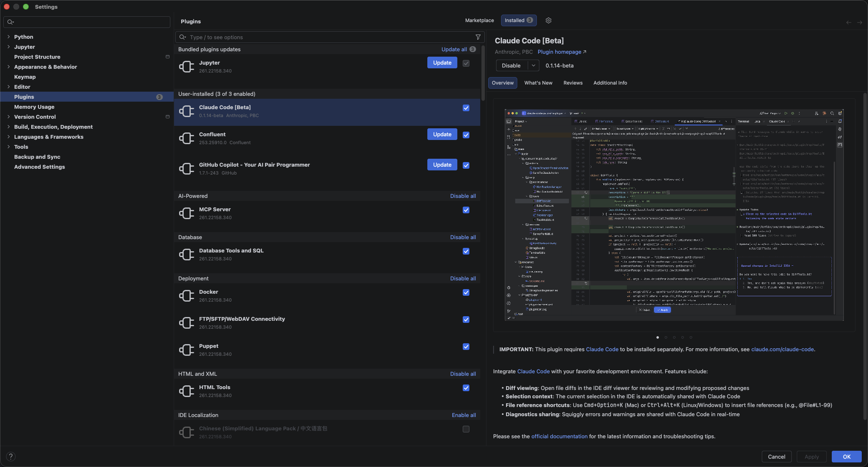Click the search icon in plugin search field
Image resolution: width=868 pixels, height=467 pixels.
pyautogui.click(x=182, y=37)
